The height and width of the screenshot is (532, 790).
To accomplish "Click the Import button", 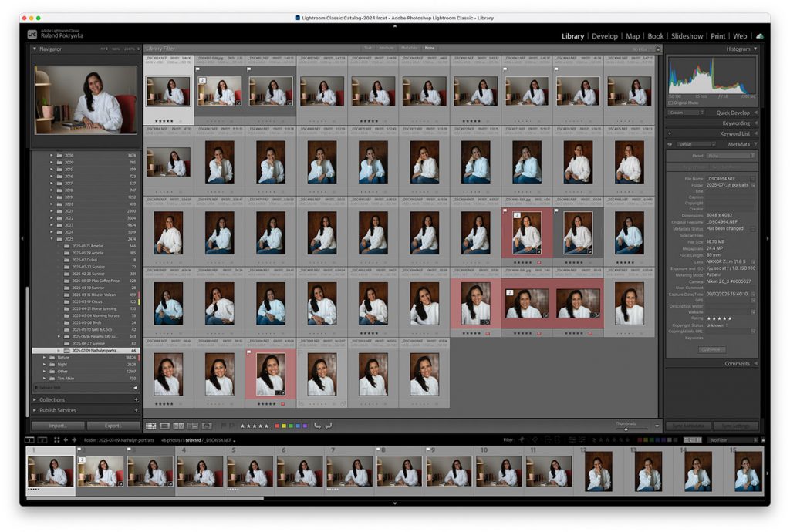I will [x=57, y=426].
